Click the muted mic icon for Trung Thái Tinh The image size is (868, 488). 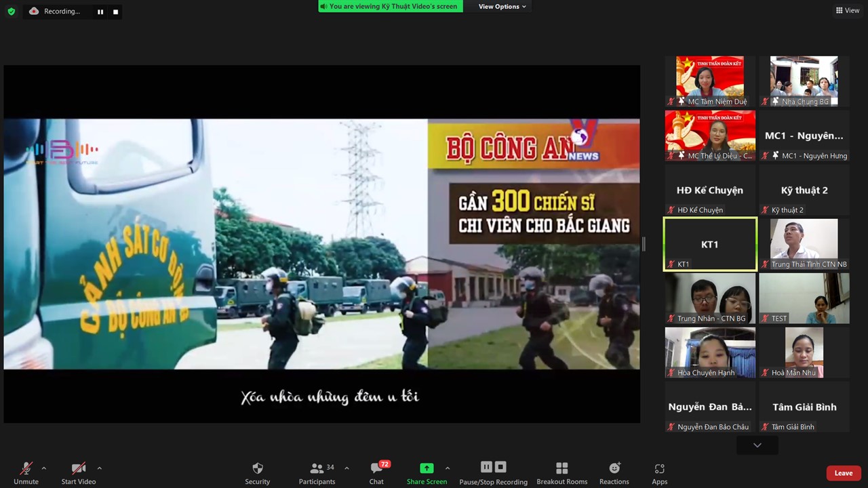(765, 264)
